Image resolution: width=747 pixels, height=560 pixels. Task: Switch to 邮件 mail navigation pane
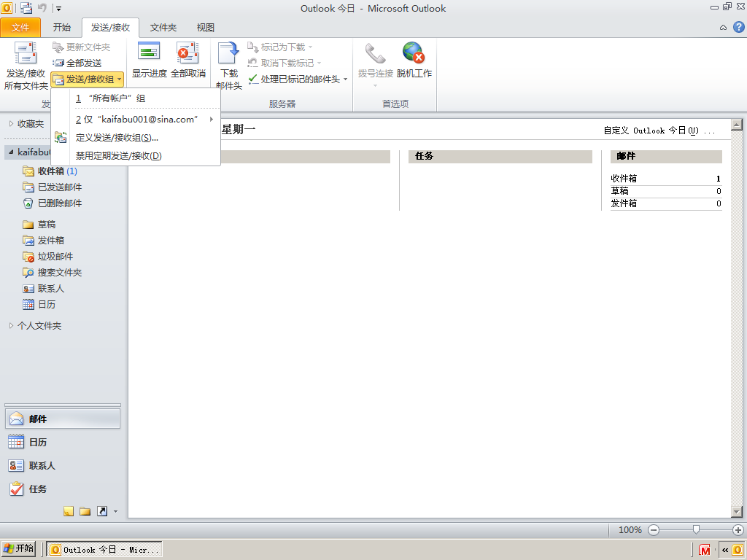pyautogui.click(x=63, y=419)
